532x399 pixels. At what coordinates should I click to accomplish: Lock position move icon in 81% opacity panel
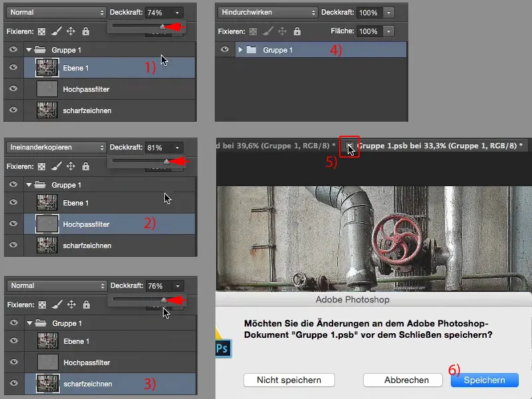coord(70,166)
